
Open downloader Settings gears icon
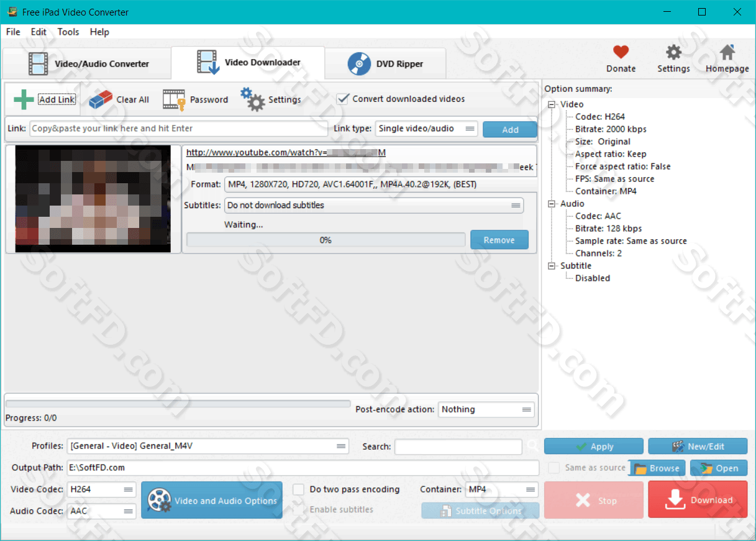(x=253, y=99)
